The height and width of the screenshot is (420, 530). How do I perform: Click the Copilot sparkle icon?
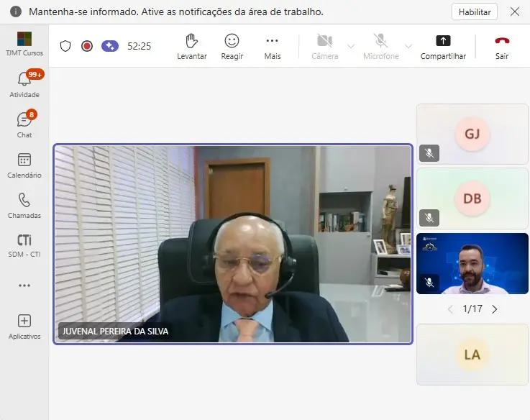pos(110,46)
